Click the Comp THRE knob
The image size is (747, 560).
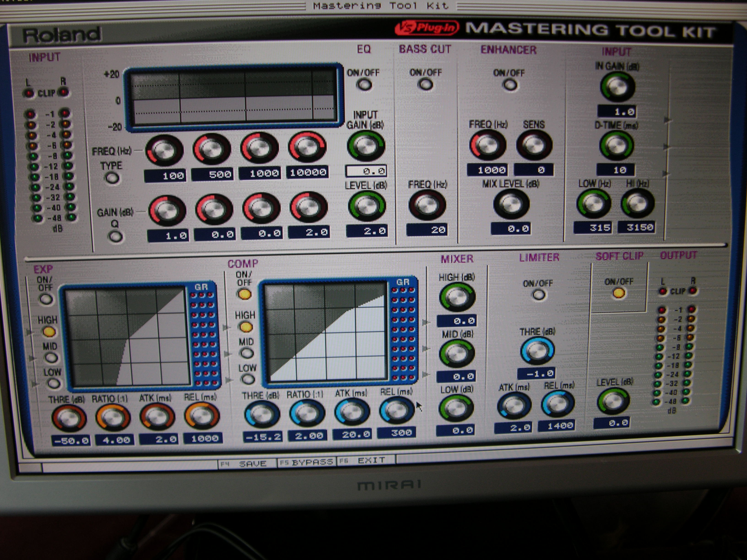tap(262, 414)
